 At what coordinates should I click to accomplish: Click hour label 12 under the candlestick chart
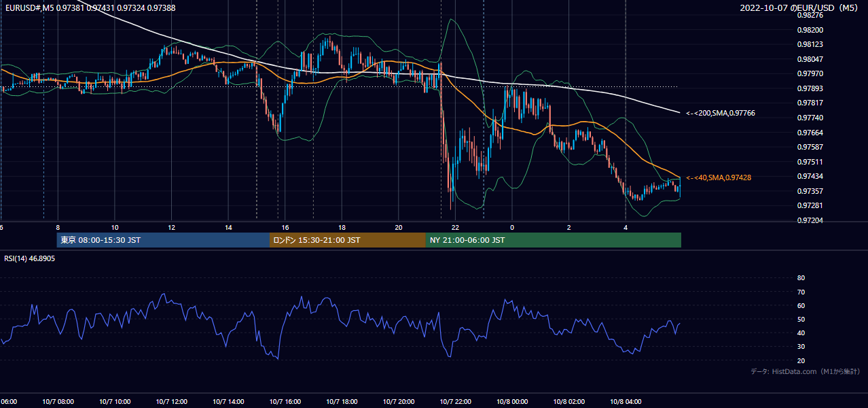coord(172,228)
